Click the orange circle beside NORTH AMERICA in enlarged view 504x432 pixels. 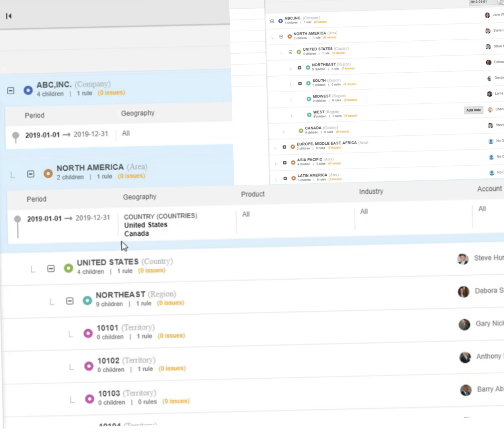(x=48, y=174)
